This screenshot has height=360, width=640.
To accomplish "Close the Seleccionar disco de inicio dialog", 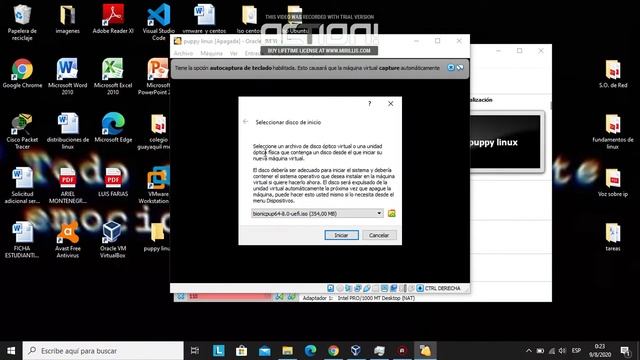I will coord(391,104).
